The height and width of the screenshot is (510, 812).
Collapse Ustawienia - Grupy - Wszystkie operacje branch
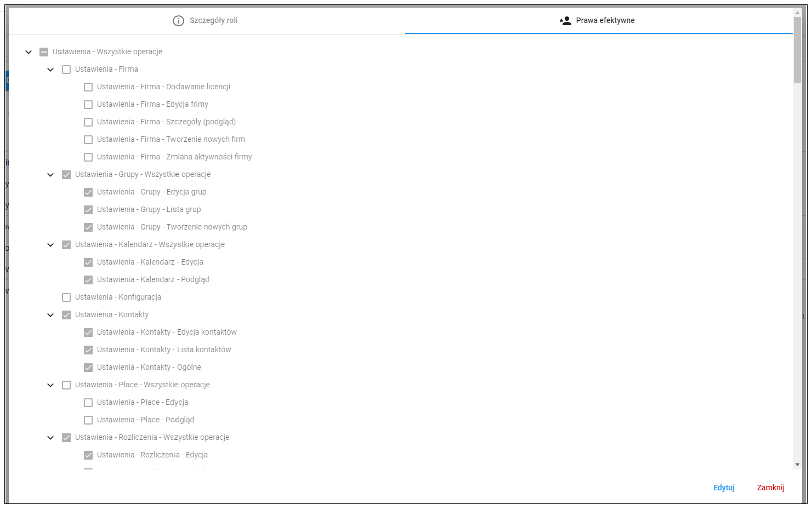50,175
